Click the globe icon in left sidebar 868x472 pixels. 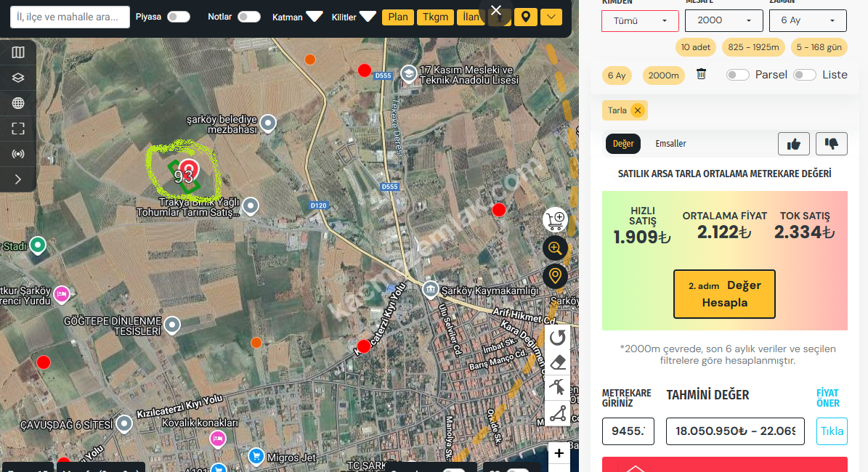click(x=18, y=103)
